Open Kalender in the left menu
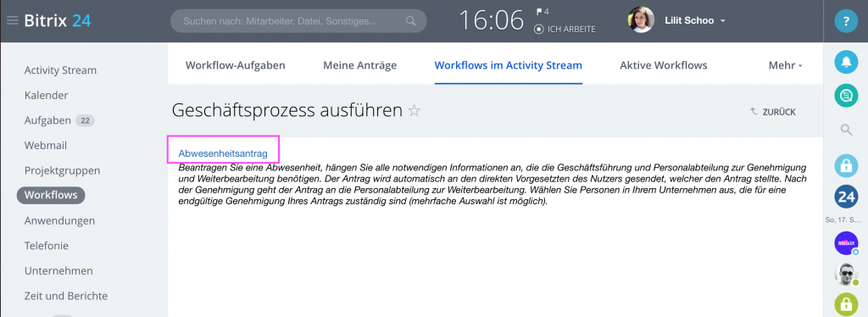 click(x=47, y=95)
